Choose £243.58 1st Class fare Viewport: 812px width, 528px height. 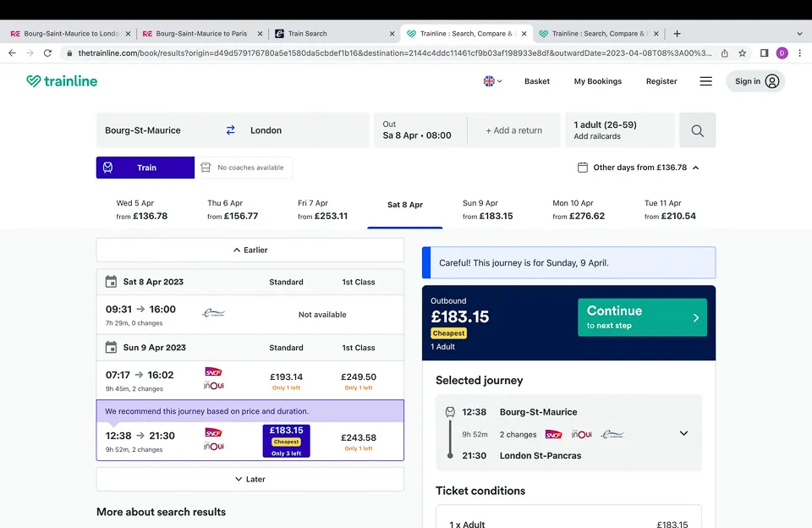click(x=359, y=441)
